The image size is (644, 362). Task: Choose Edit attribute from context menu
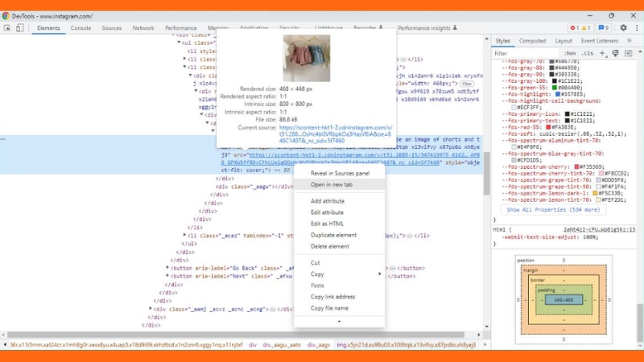click(x=340, y=212)
